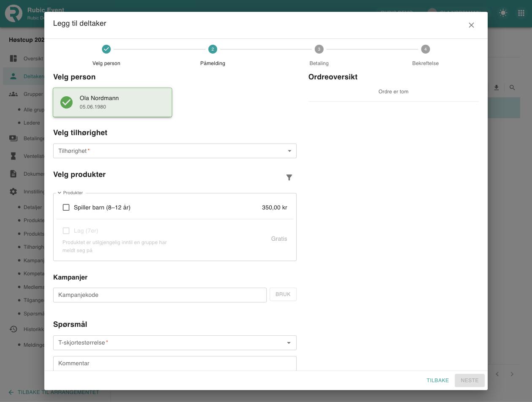This screenshot has height=402, width=532.
Task: Click the 350,00 kr price text
Action: click(275, 207)
